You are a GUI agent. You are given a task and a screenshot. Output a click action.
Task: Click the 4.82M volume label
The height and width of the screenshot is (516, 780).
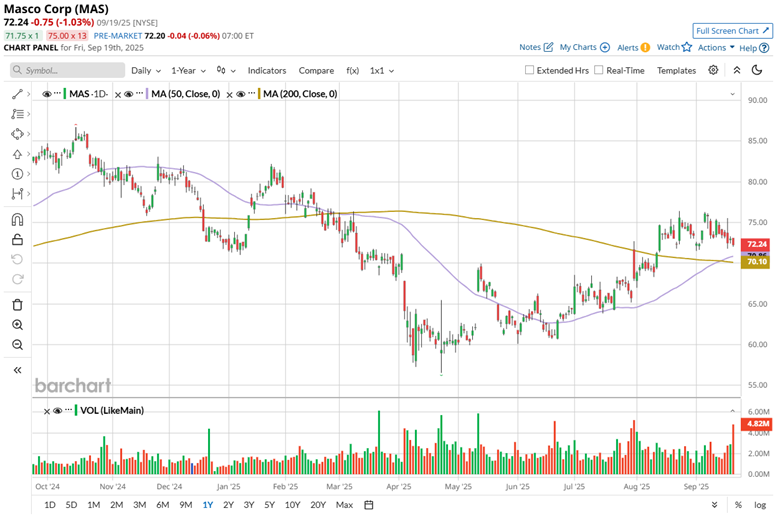[756, 423]
